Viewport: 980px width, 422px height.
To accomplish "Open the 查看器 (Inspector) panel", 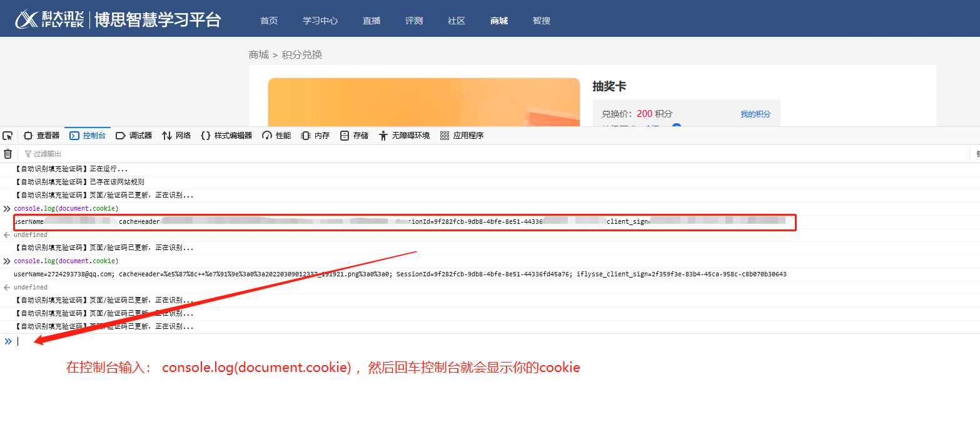I will [x=41, y=136].
